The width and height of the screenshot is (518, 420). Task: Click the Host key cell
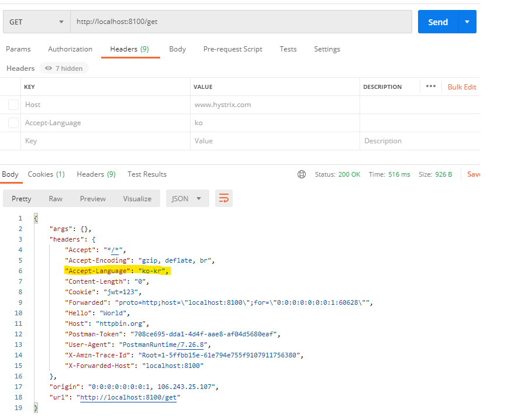(x=105, y=105)
